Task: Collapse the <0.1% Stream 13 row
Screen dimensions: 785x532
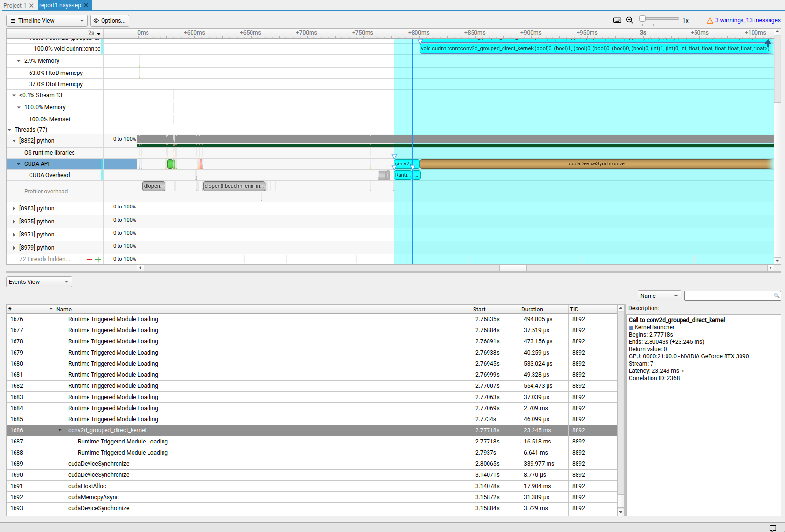Action: click(14, 95)
